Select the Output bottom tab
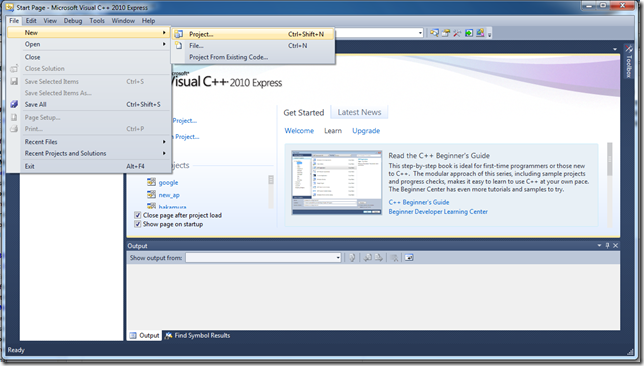644x366 pixels. tap(145, 336)
